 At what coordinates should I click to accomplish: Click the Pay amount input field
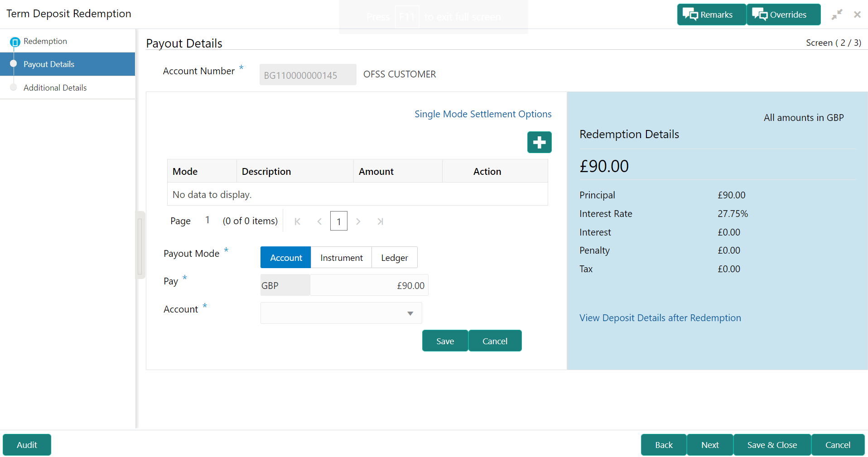pos(369,285)
